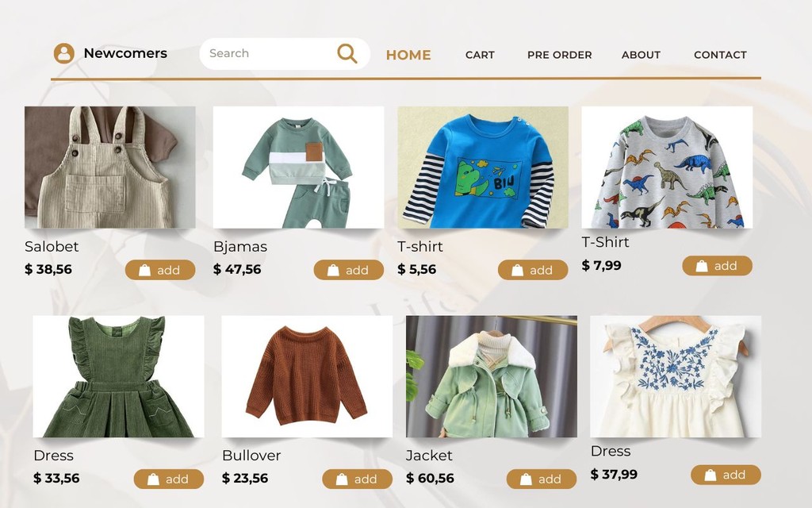Add the Jacket to bag
Image resolution: width=812 pixels, height=508 pixels.
tap(541, 479)
